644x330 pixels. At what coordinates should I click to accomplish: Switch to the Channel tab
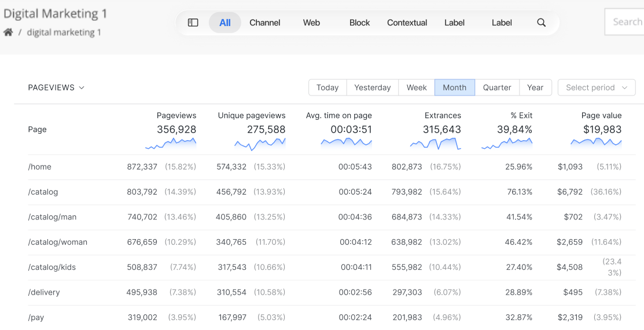(x=265, y=23)
